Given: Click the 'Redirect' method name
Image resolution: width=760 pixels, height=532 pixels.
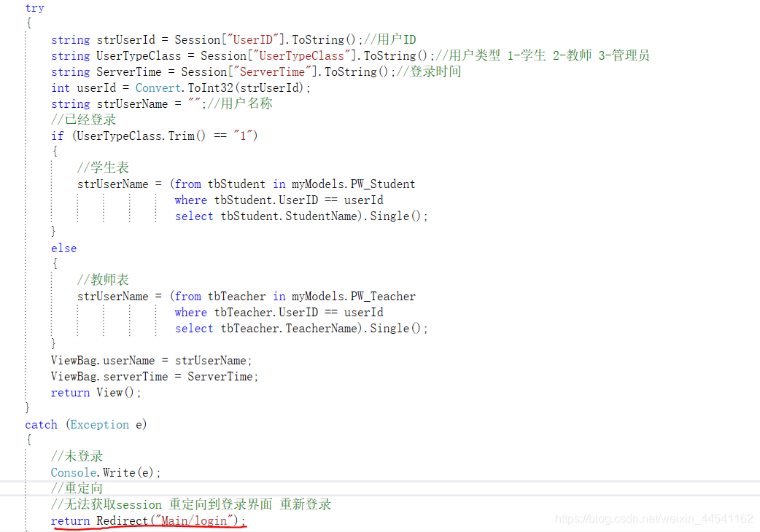Looking at the screenshot, I should click(x=122, y=520).
